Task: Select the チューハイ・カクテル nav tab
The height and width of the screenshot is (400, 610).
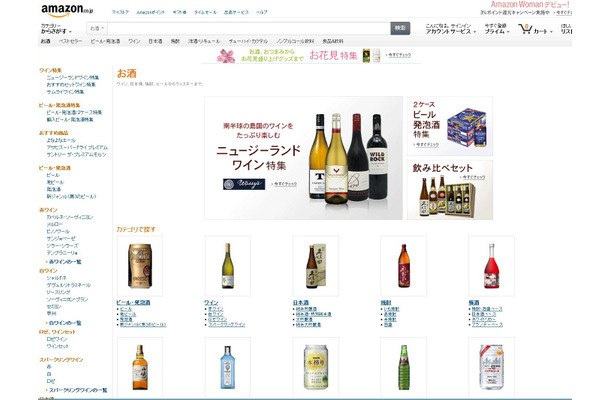Action: [248, 41]
